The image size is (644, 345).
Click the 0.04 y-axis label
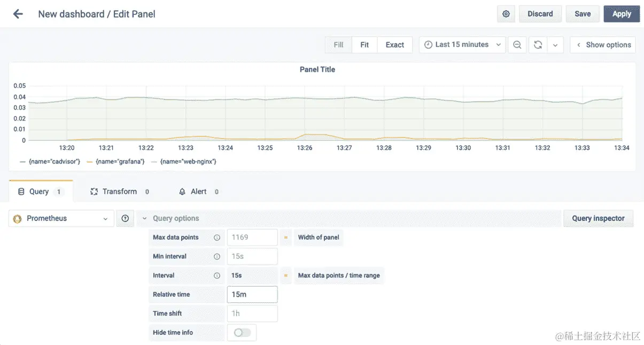coord(20,97)
